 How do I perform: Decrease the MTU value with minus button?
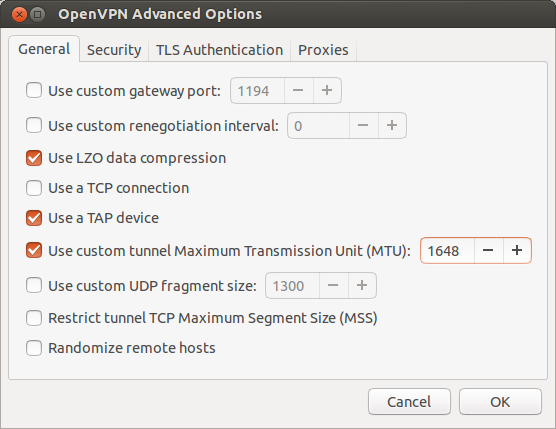(x=488, y=250)
